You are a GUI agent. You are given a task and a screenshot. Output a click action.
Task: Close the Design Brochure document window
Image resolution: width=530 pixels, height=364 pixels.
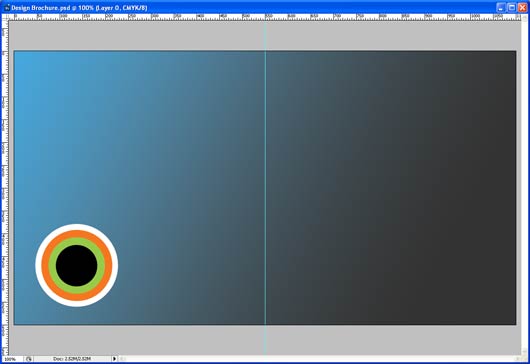523,7
